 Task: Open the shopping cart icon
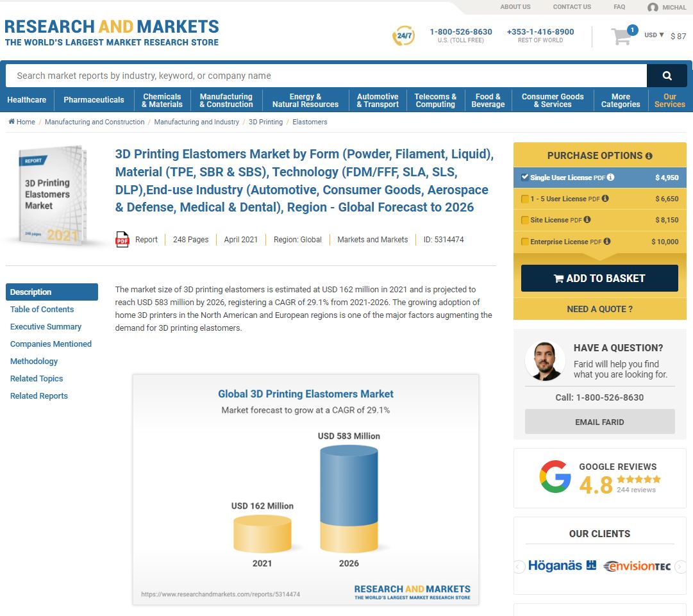(621, 37)
